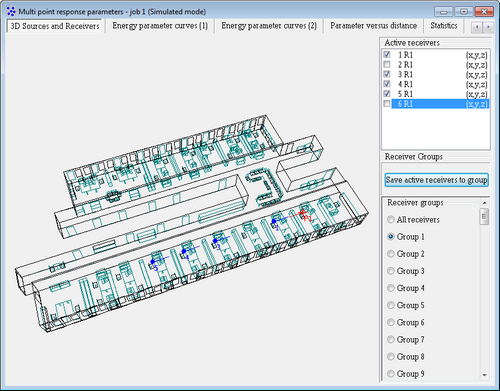Select the 2 R1 receiver row
This screenshot has height=391, width=500.
click(x=440, y=64)
